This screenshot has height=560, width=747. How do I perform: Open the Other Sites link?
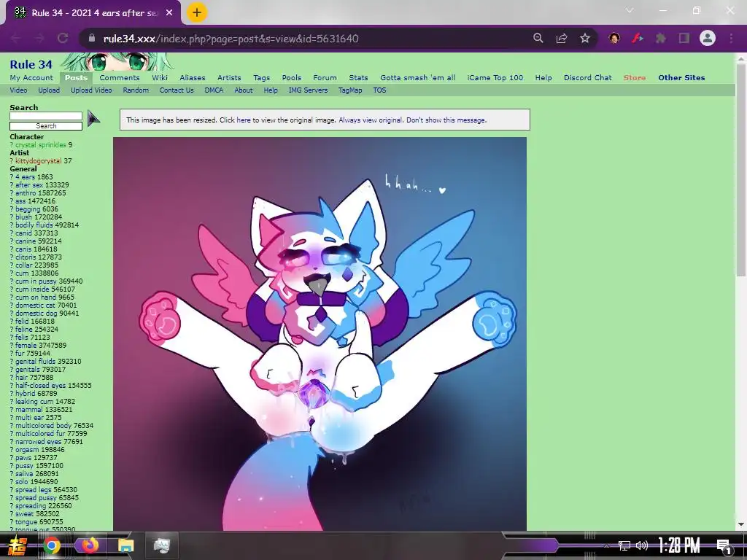(x=681, y=77)
